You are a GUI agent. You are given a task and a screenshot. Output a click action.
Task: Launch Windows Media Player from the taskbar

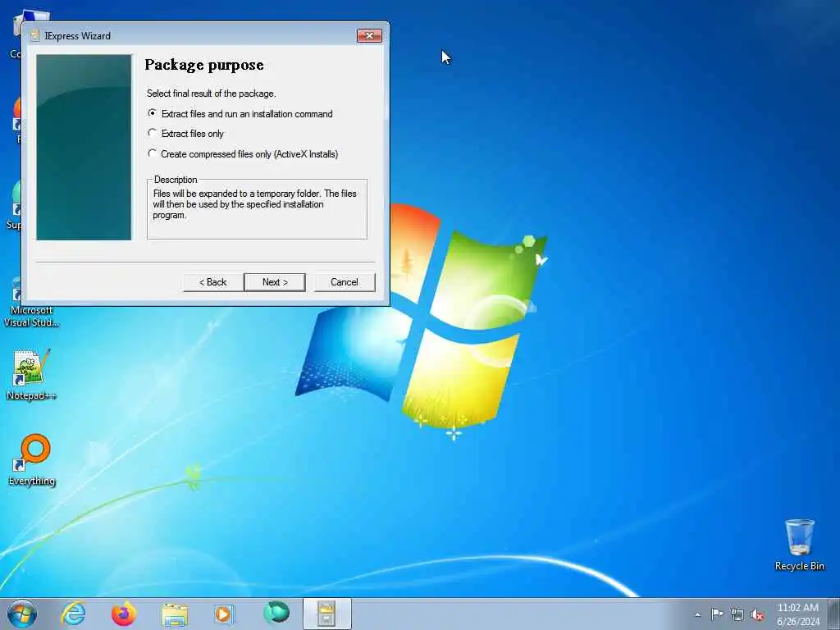224,614
